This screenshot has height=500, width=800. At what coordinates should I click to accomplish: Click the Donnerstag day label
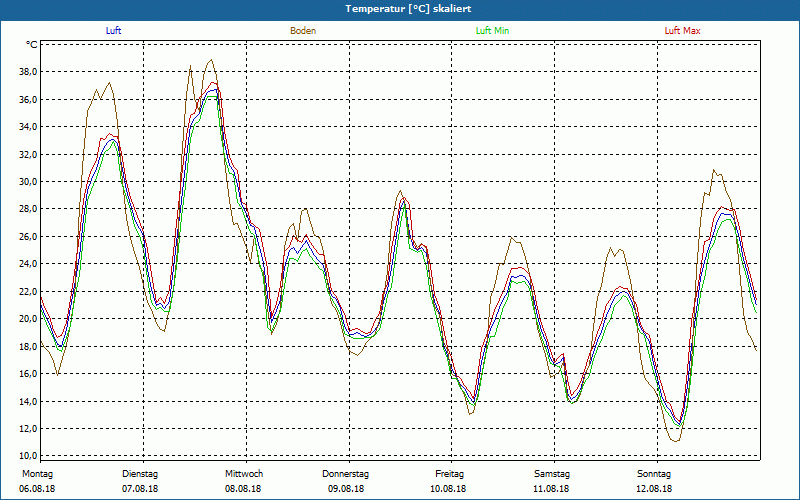[x=345, y=474]
